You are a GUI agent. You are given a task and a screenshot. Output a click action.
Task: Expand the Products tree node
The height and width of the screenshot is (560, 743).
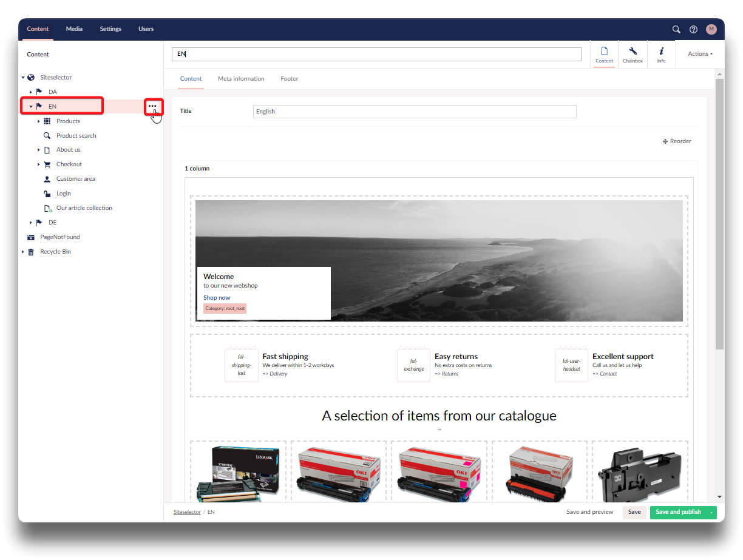(39, 121)
